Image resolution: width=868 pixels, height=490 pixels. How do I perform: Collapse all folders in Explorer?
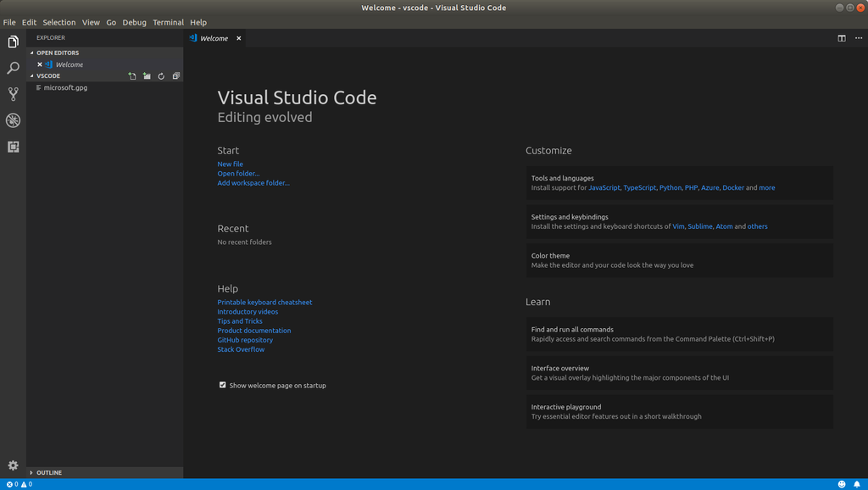(175, 75)
